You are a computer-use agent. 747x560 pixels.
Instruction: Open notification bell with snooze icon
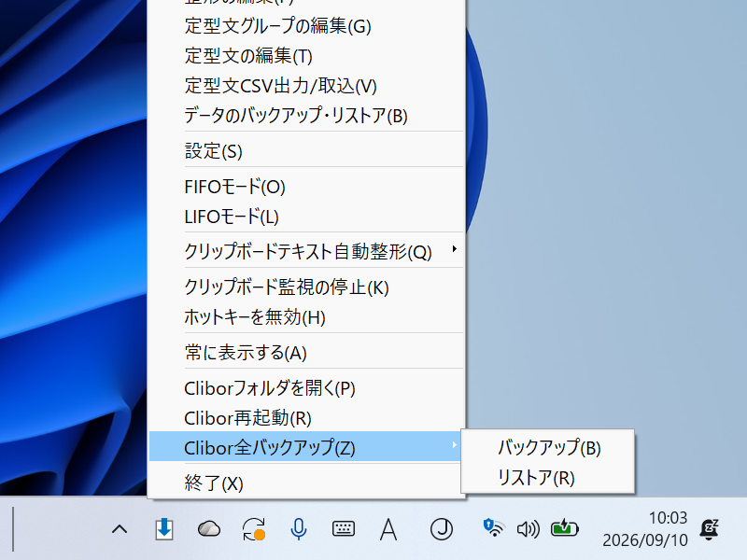710,529
